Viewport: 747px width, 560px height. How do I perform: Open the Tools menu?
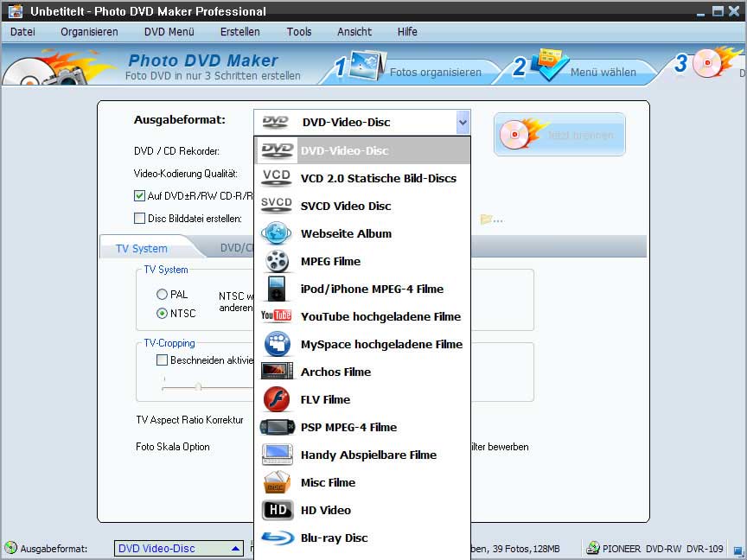coord(299,32)
